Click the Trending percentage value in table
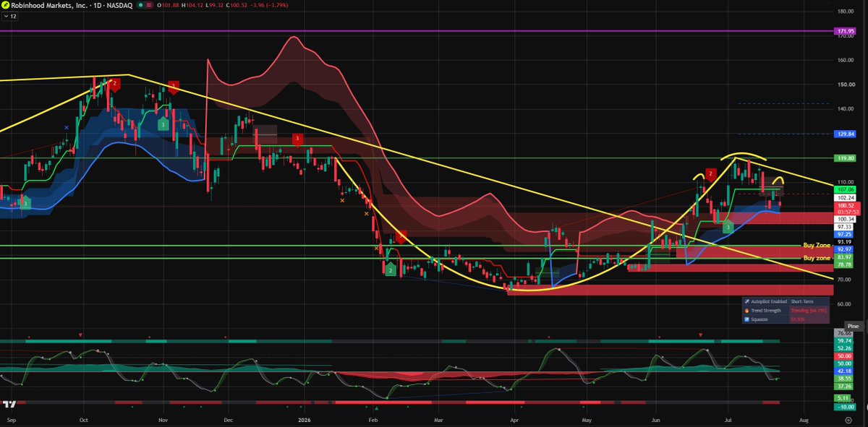 pos(807,310)
